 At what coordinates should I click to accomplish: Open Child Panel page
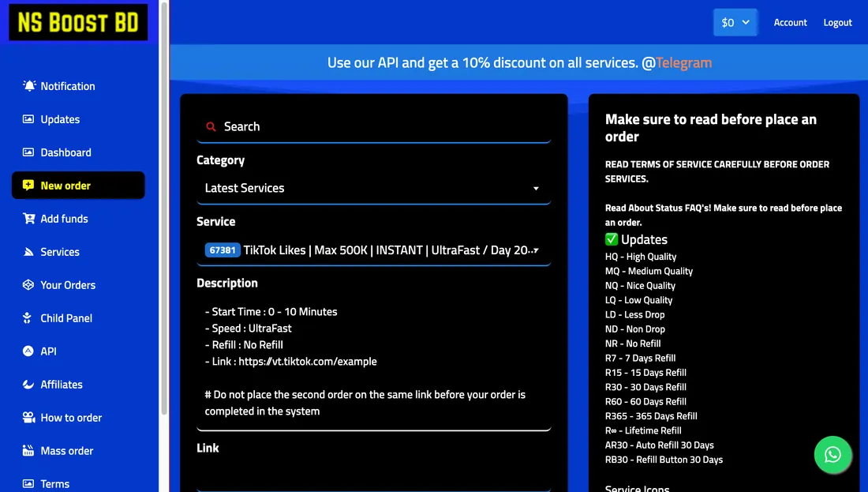(66, 318)
